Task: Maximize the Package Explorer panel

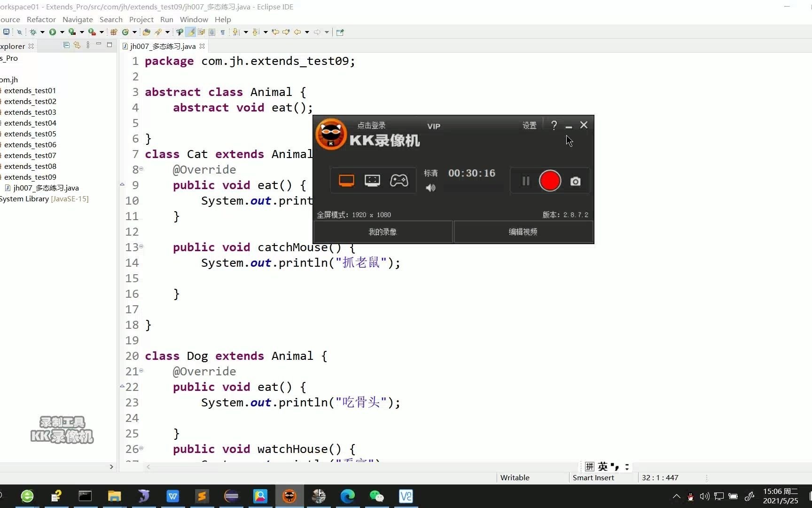Action: pyautogui.click(x=109, y=45)
